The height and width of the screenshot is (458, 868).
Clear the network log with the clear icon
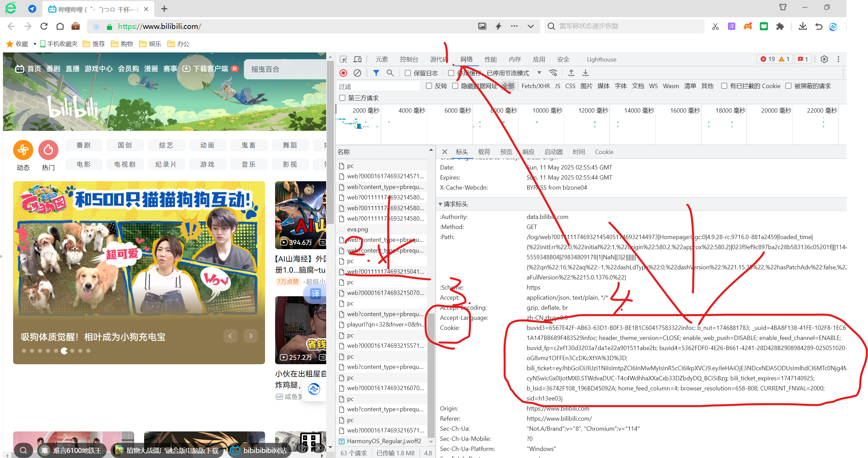pos(357,73)
